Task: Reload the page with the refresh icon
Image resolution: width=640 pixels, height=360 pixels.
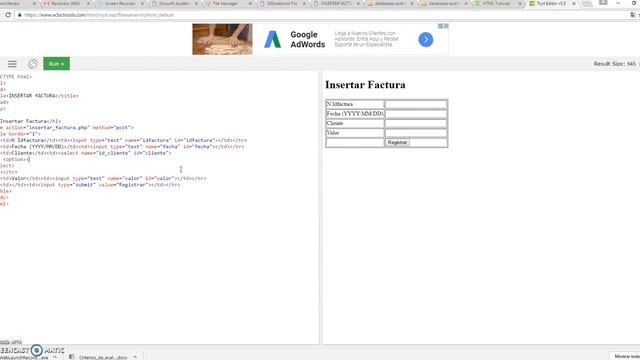Action: (8, 15)
